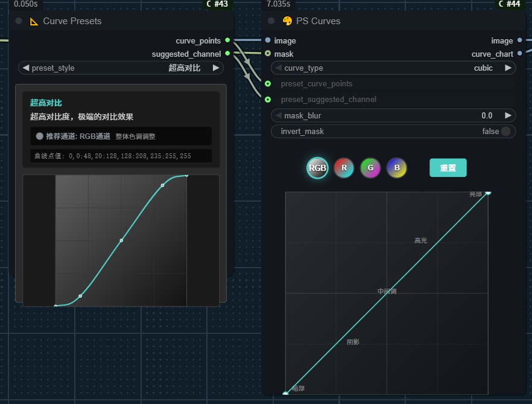Screen dimensions: 532x404
Task: Click the top-right 亮部 curve endpoint
Action: pyautogui.click(x=488, y=193)
